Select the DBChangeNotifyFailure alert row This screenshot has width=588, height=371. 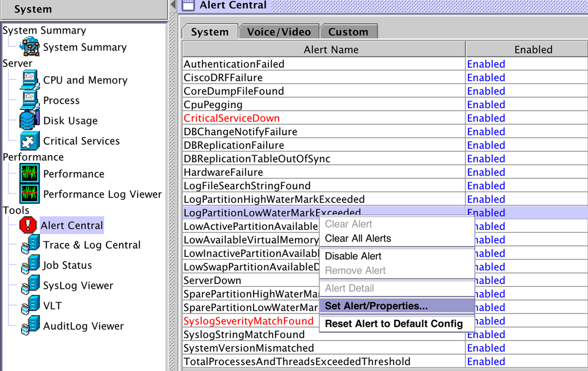point(324,132)
